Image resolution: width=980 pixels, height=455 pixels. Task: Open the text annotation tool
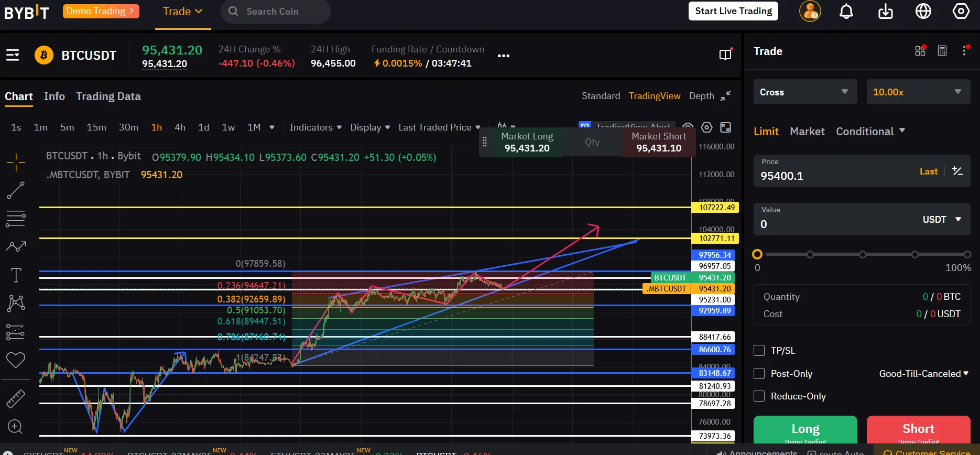16,275
